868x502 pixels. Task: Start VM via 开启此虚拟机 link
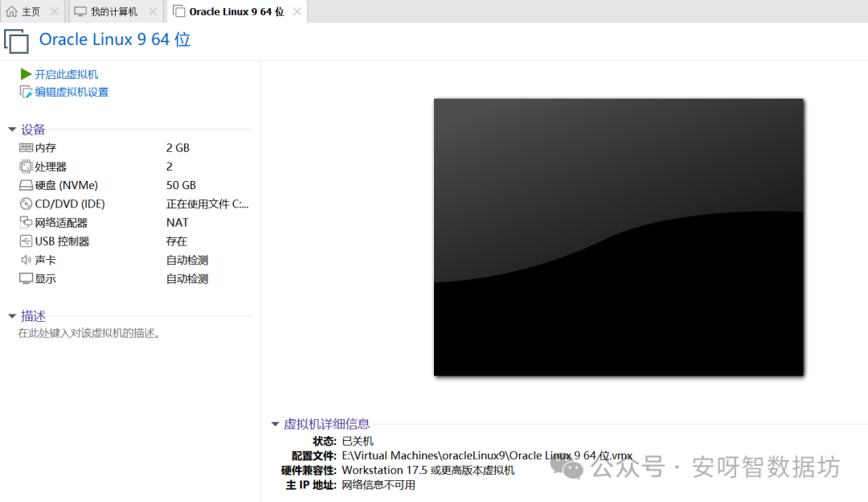click(x=67, y=74)
